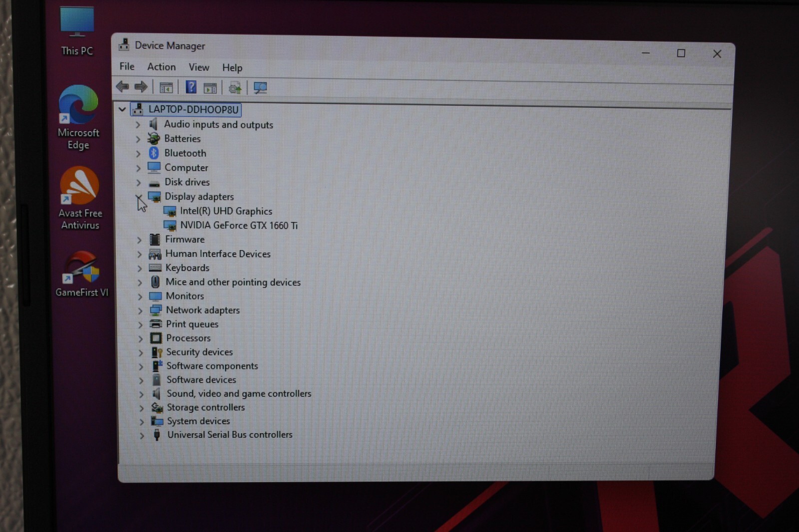
Task: Expand the Software devices category
Action: (141, 380)
